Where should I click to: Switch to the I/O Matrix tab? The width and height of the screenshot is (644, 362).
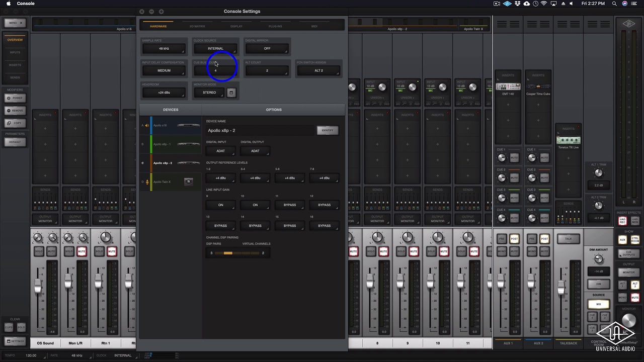coord(197,26)
